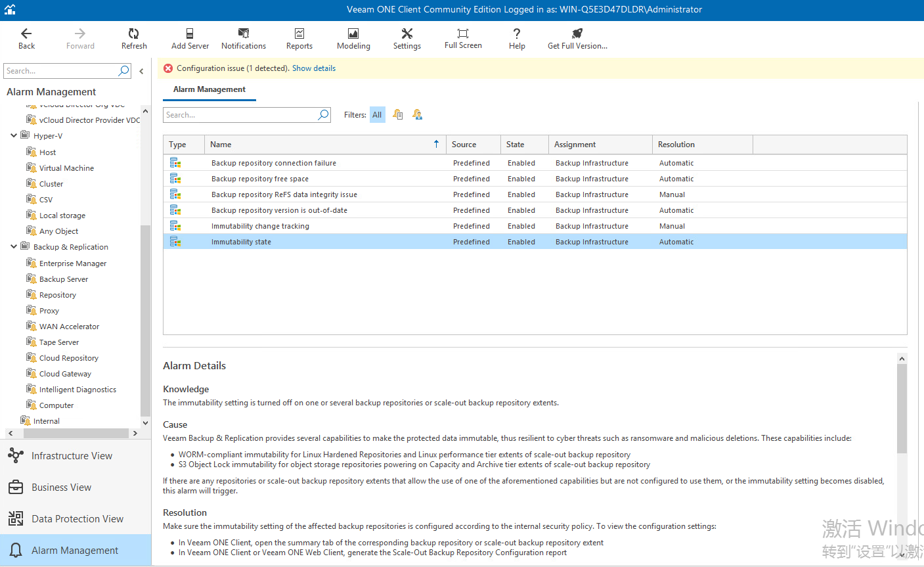Sort by the Type column header
Screen dimensions: 924x567
click(x=184, y=145)
